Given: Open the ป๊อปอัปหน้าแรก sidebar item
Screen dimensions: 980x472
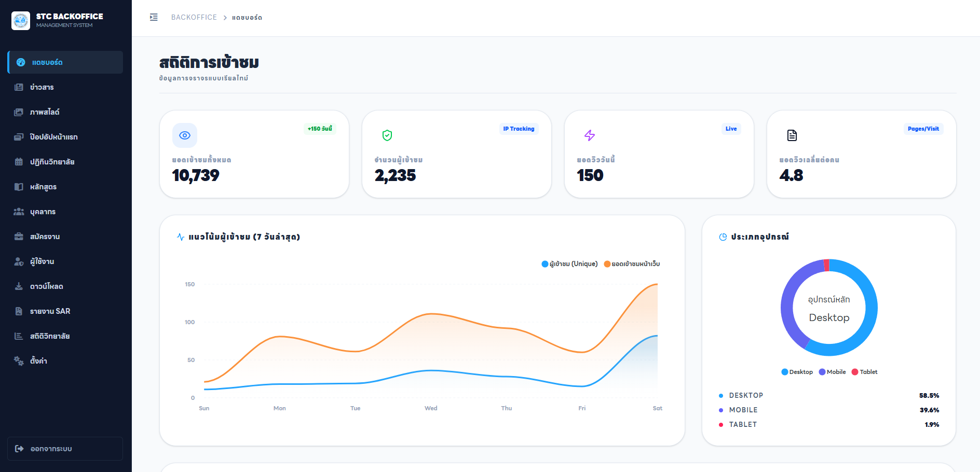Looking at the screenshot, I should pyautogui.click(x=65, y=137).
